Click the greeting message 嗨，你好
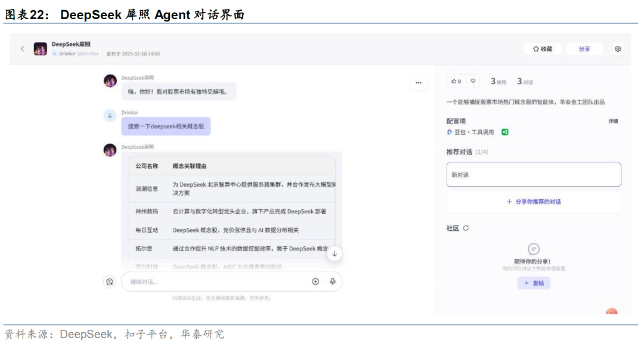This screenshot has width=644, height=346. coord(179,92)
